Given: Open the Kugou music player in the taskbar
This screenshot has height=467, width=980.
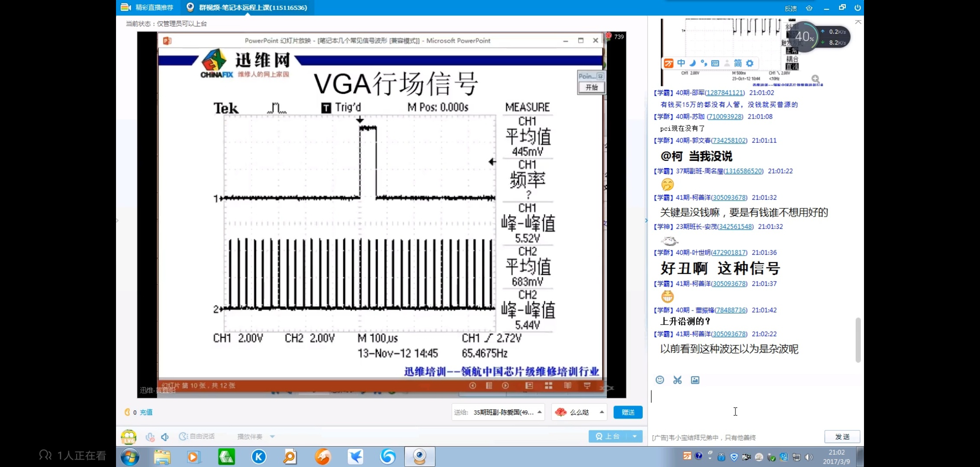Looking at the screenshot, I should point(259,457).
